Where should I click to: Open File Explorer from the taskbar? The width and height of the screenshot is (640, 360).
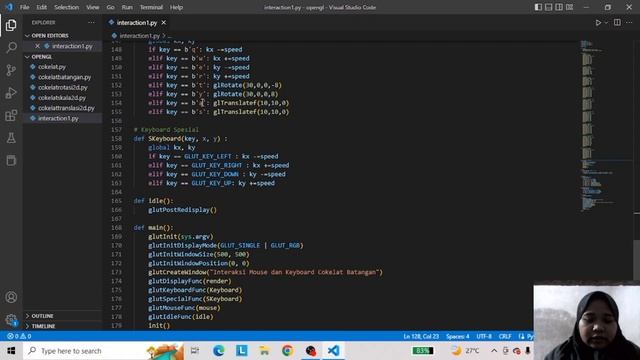point(264,351)
